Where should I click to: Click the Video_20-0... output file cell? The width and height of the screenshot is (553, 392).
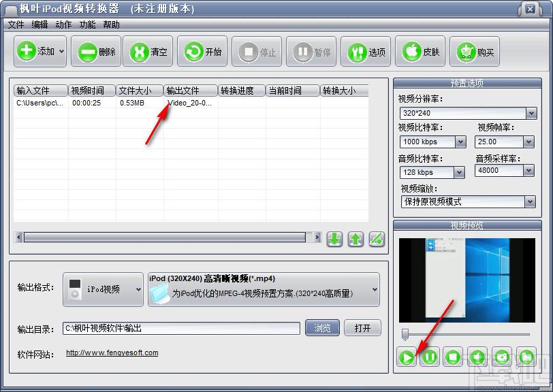[x=190, y=103]
